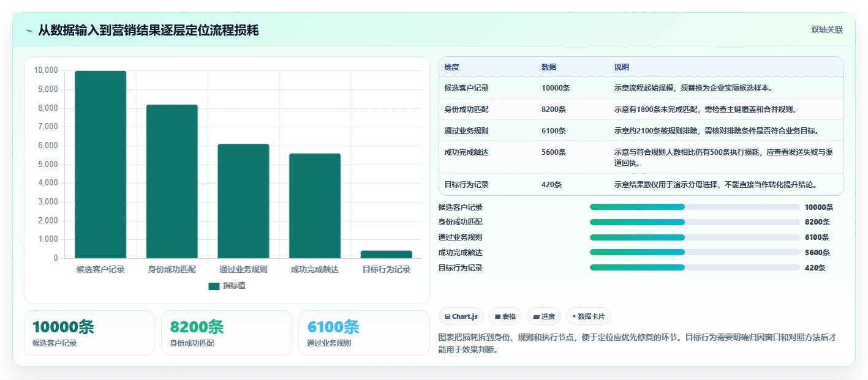Click the 10,000 y-axis label
The width and height of the screenshot is (868, 380).
pyautogui.click(x=46, y=70)
